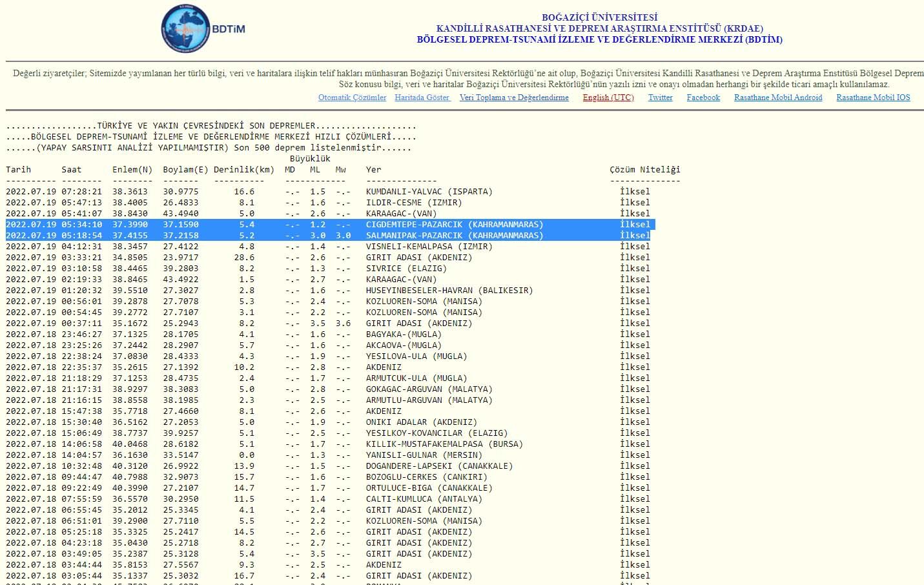Click time 14:04:57 on 2022.07.18
The image size is (924, 585).
(x=82, y=455)
